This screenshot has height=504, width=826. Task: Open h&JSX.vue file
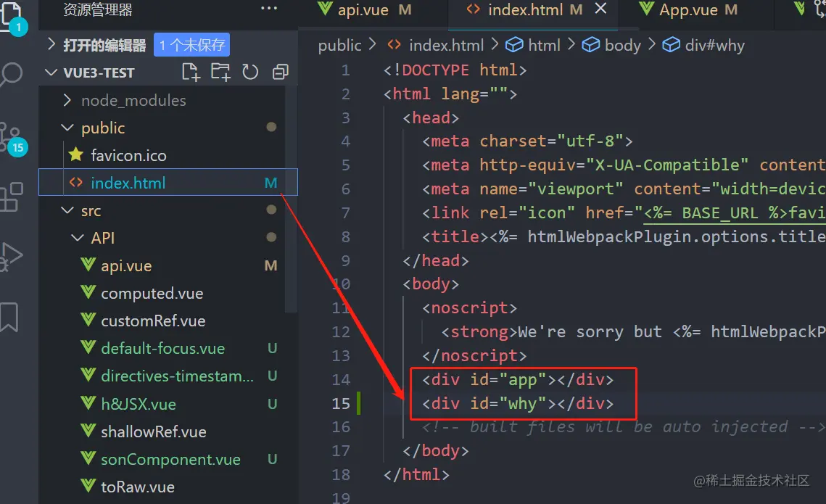point(139,404)
